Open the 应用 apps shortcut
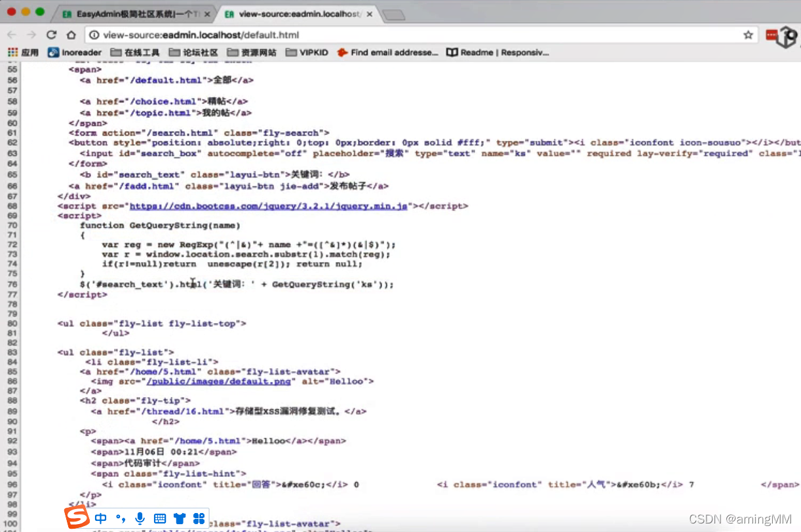 point(24,52)
